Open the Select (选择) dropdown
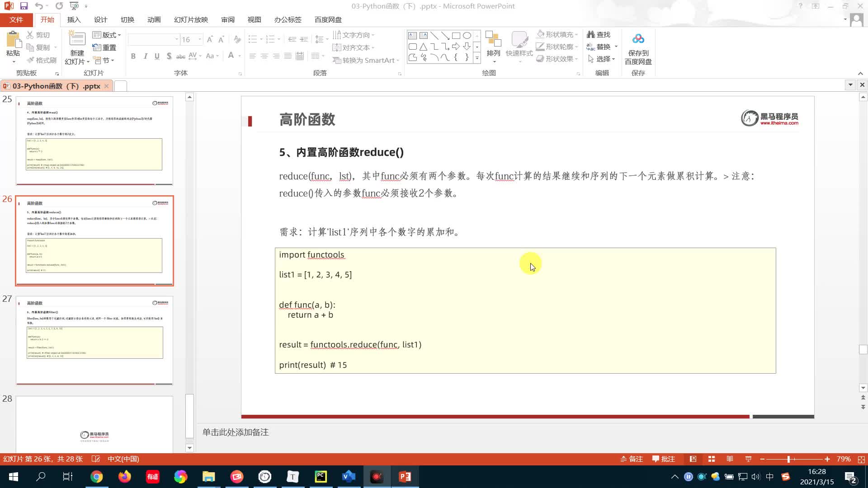 601,59
